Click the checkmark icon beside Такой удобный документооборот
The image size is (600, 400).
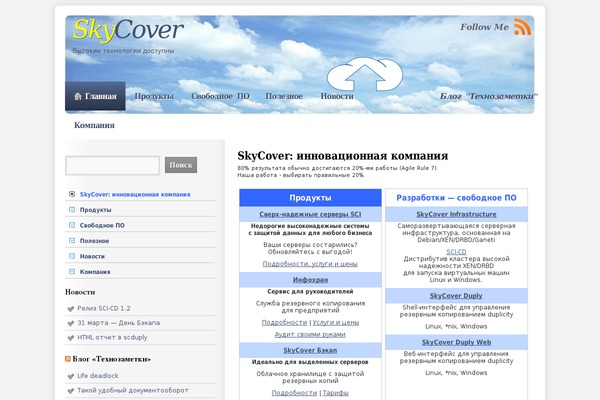pos(71,391)
